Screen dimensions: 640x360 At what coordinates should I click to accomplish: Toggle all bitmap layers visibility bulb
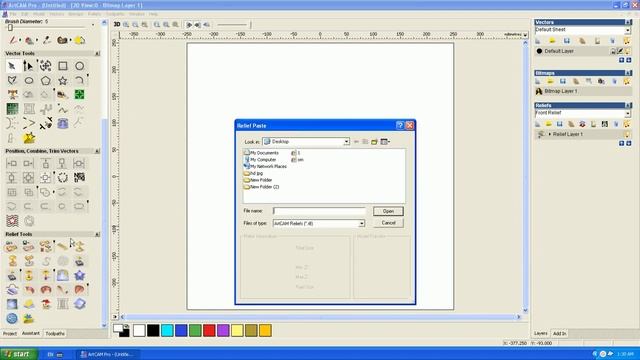coord(627,81)
